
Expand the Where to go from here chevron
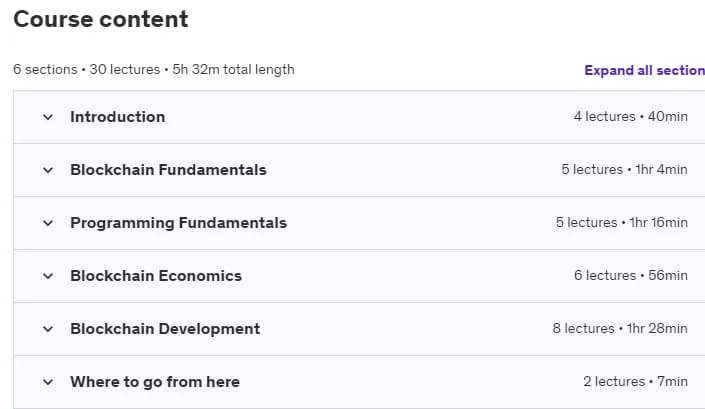pos(48,382)
